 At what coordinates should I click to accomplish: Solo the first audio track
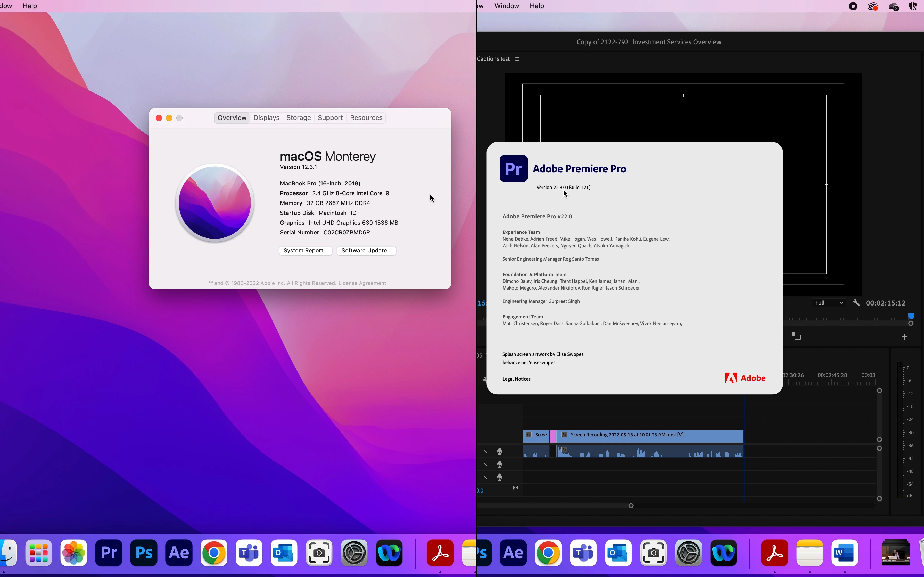486,452
